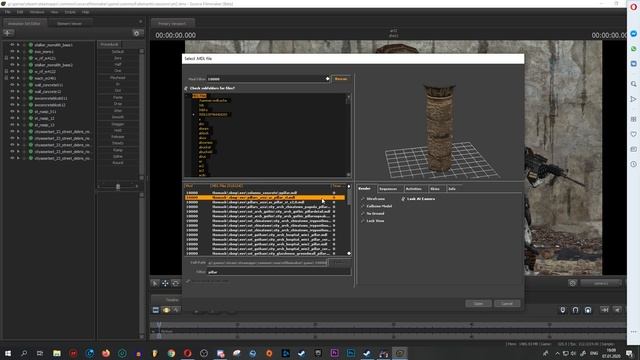Click the magnet snap icon in timeline
Screen dimensions: 640x360
[x=575, y=310]
